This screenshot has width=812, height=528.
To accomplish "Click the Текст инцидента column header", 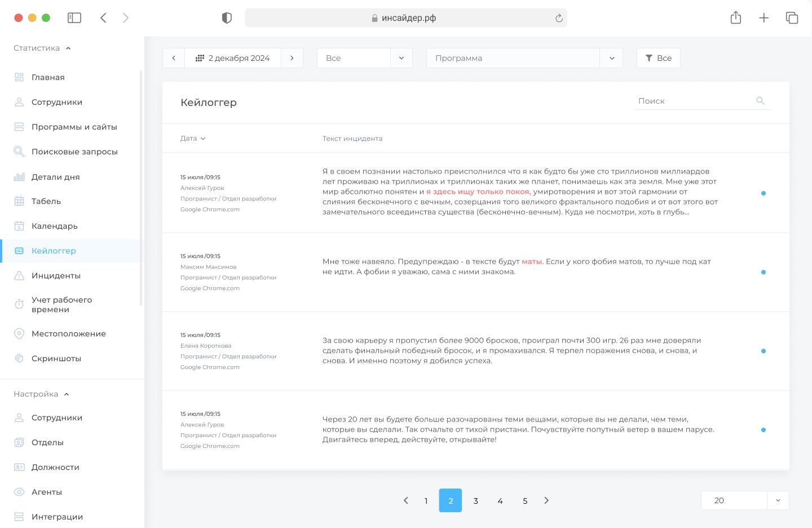I will click(352, 138).
